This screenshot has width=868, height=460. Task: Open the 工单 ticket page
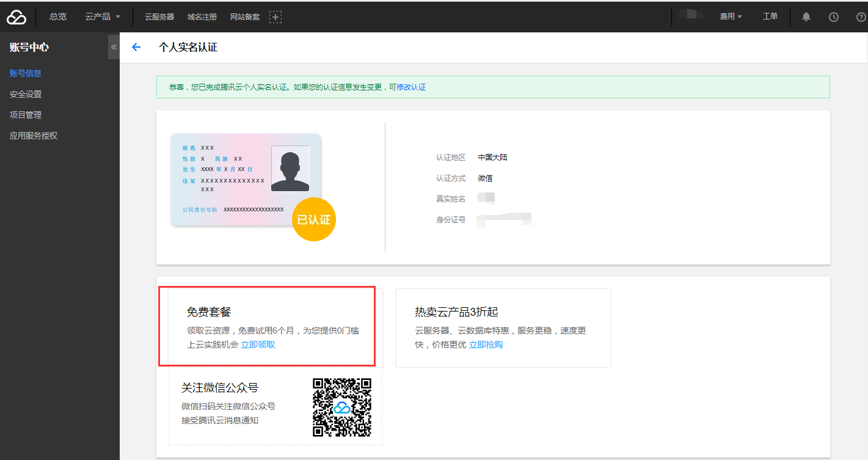[770, 16]
